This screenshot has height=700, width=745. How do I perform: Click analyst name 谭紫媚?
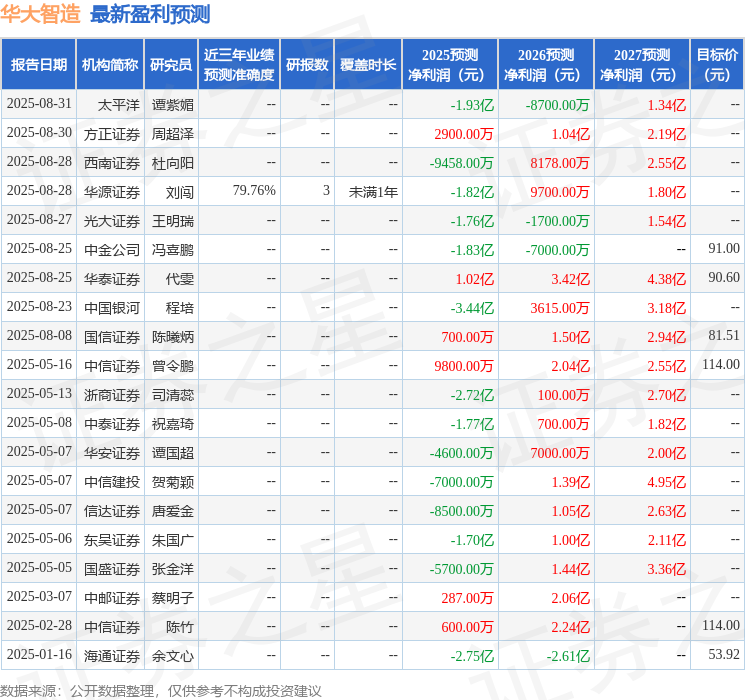click(172, 105)
